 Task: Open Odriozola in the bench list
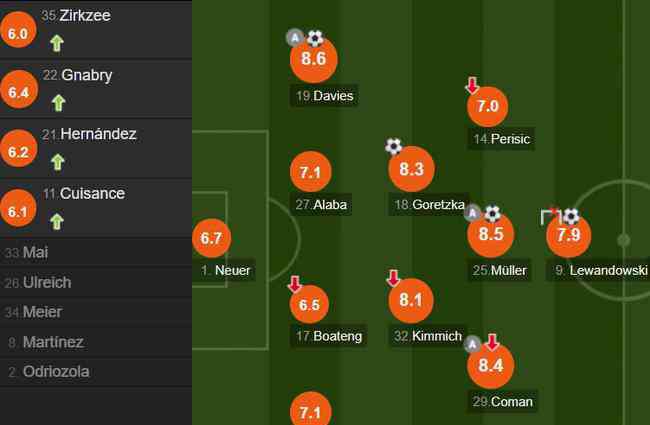[96, 372]
